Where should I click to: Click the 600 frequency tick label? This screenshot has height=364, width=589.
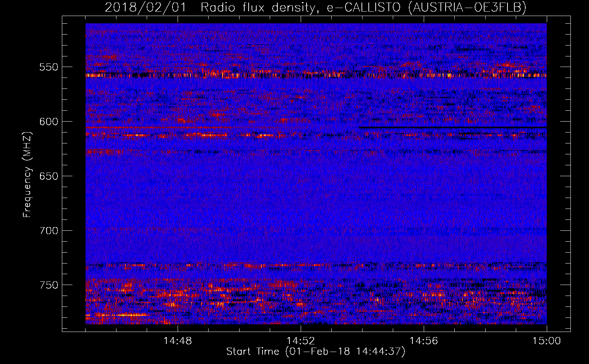pos(49,122)
